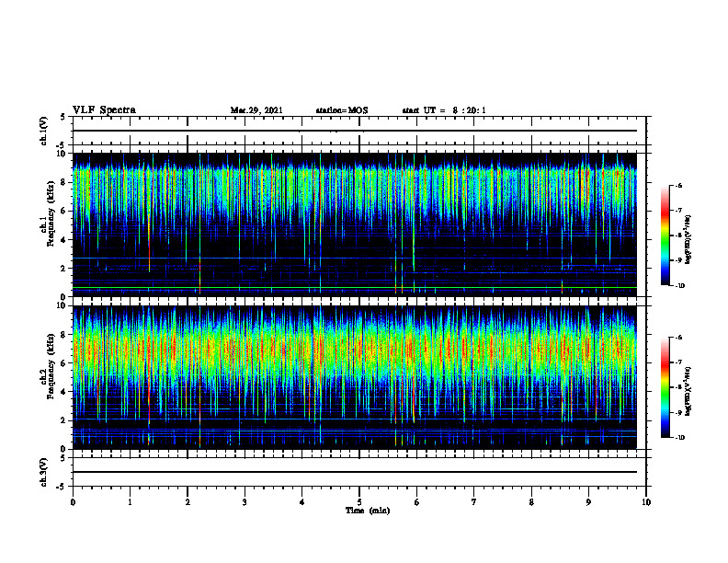The width and height of the screenshot is (728, 563).
Task: Click the "-5" tick on ch.3(V) axis
Action: (x=62, y=487)
